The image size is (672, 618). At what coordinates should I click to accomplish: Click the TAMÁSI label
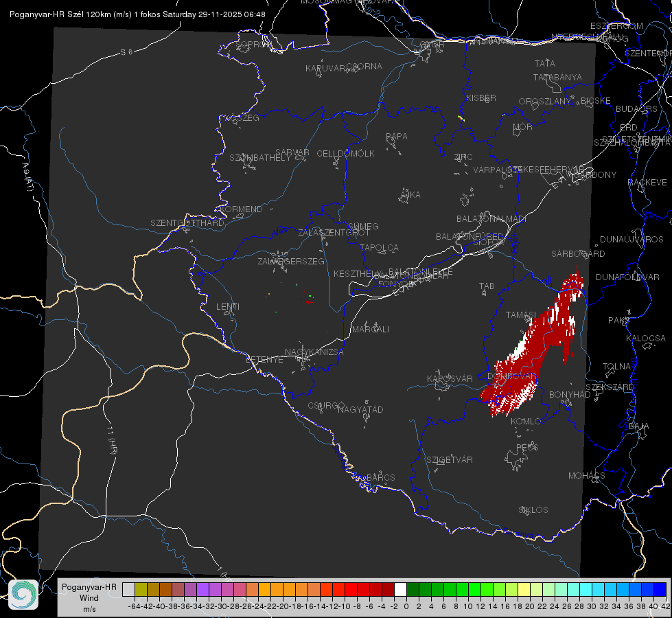(521, 314)
